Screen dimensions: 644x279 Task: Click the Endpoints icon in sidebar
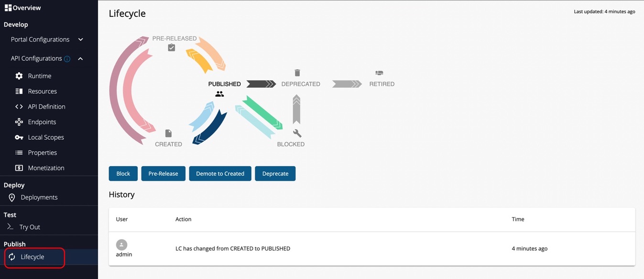click(x=19, y=122)
